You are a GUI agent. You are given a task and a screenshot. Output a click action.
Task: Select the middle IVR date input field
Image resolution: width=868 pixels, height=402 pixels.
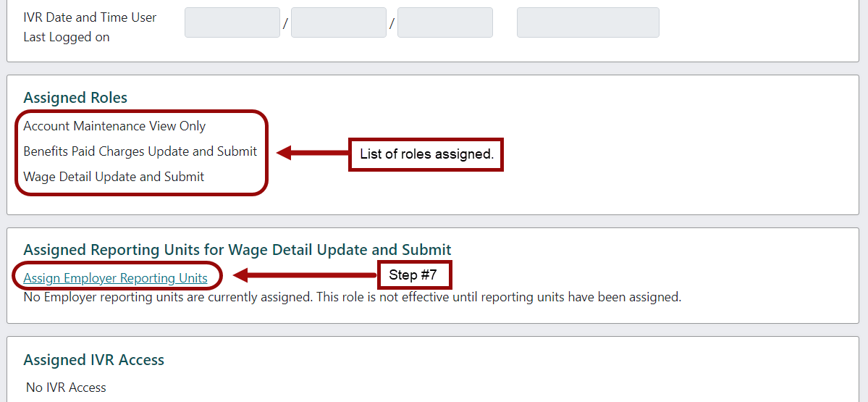[x=338, y=22]
